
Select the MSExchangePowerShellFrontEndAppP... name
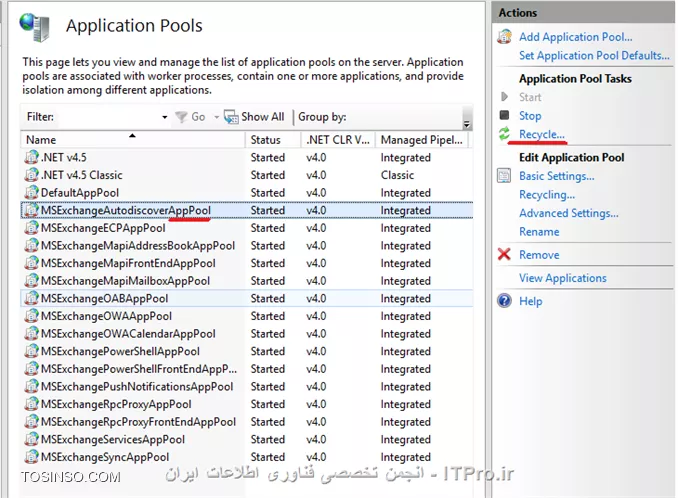pyautogui.click(x=139, y=369)
